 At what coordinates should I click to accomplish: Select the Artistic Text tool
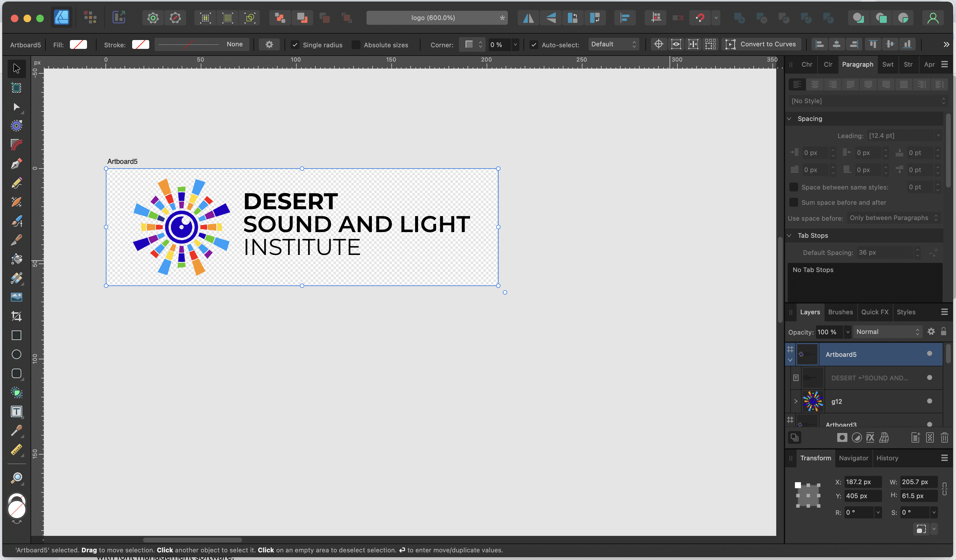point(16,411)
